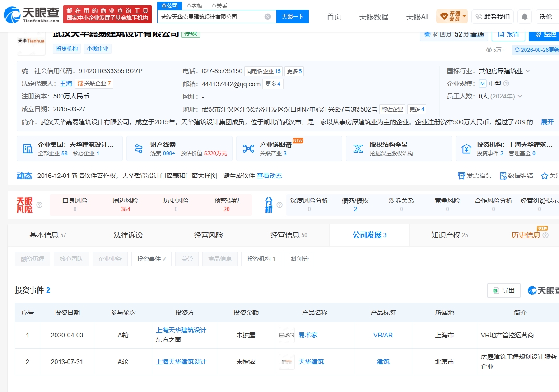Click the 报告 button
This screenshot has height=392, width=559.
pos(508,34)
